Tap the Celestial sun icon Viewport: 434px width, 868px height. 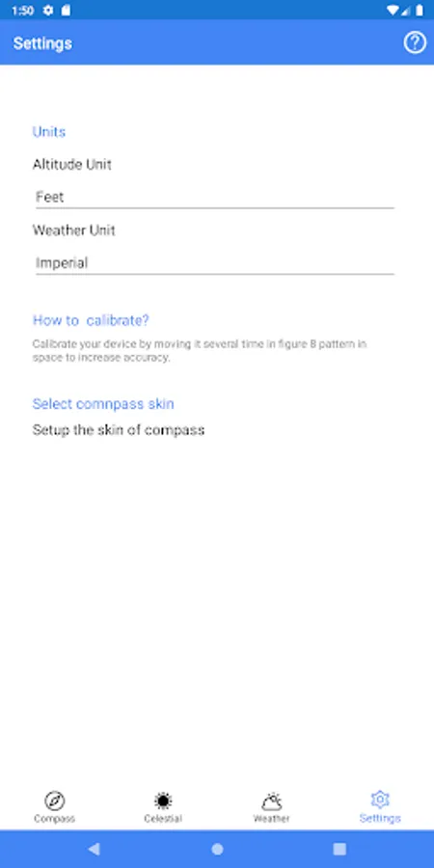pyautogui.click(x=163, y=800)
